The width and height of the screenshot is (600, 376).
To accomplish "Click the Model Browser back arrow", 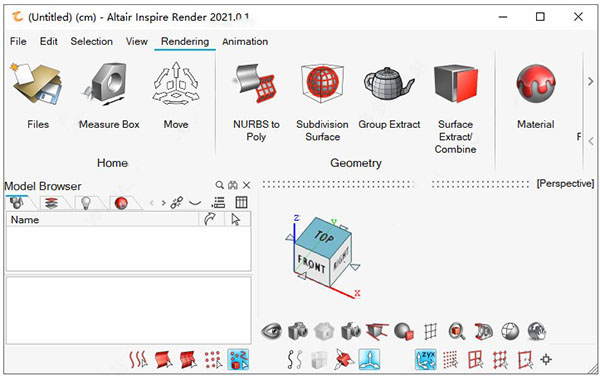I will [x=152, y=203].
